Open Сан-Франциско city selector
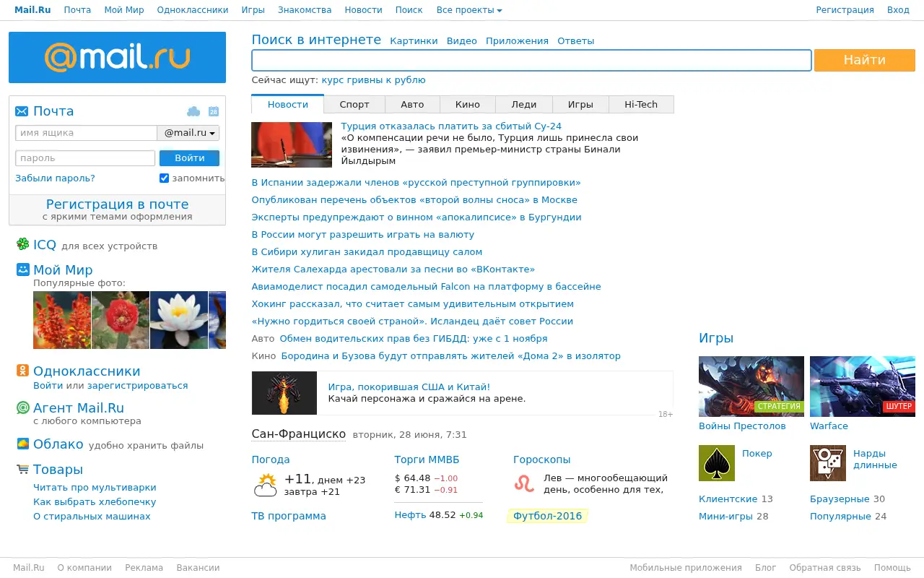 click(x=299, y=434)
